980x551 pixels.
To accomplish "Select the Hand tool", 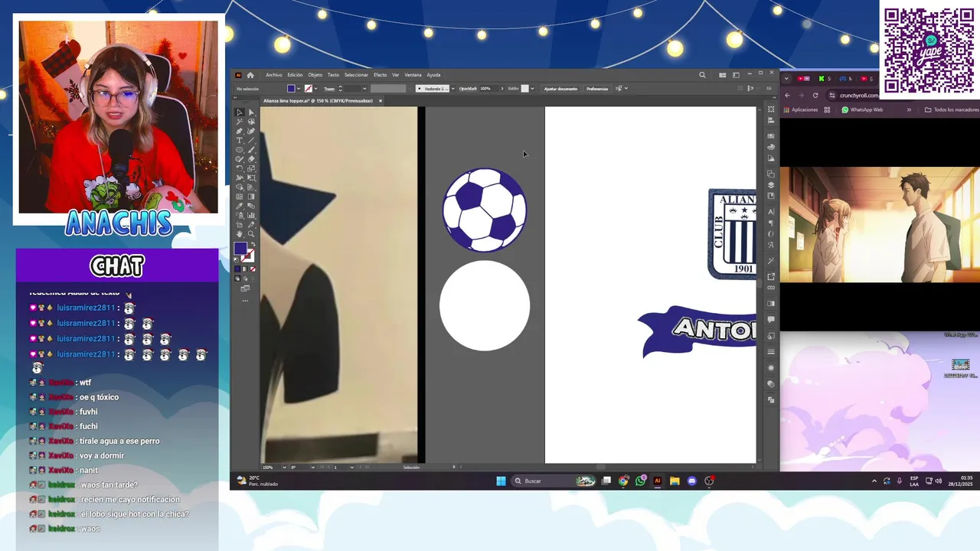I will (240, 233).
